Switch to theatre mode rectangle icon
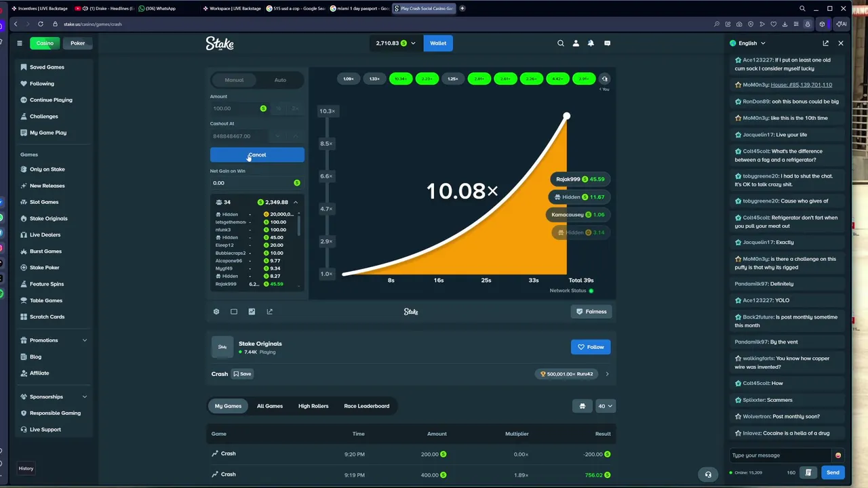 [234, 312]
